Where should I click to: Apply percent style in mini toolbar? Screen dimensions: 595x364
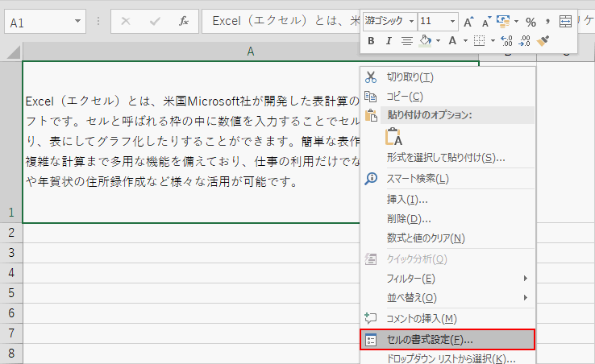tap(531, 22)
